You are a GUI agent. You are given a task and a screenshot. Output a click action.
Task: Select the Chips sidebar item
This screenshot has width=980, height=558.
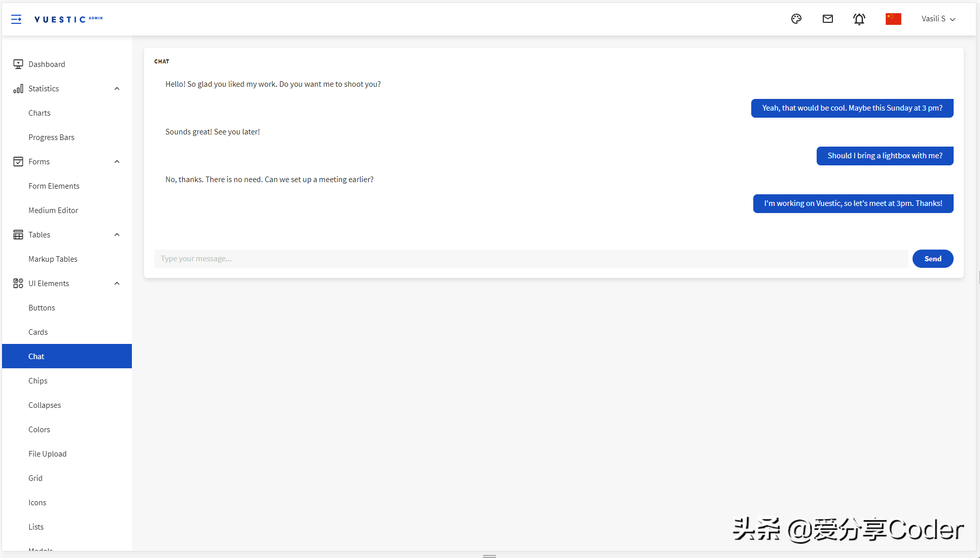tap(37, 380)
